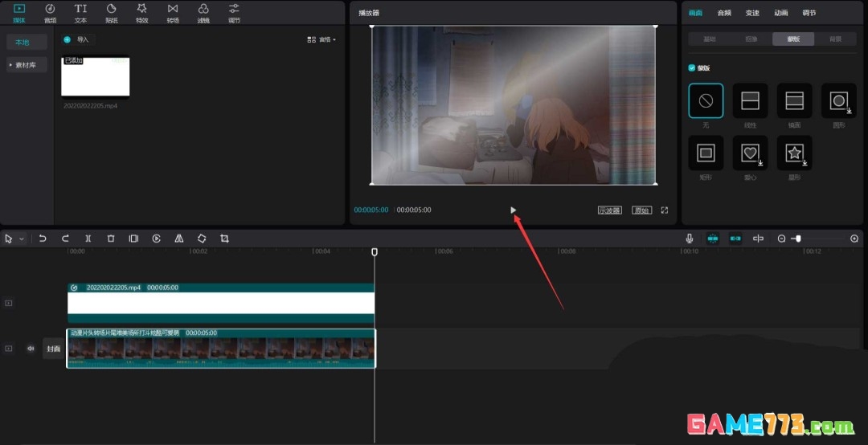Toggle auto-snap linkage button in timeline toolbar
The image size is (868, 445).
[735, 239]
